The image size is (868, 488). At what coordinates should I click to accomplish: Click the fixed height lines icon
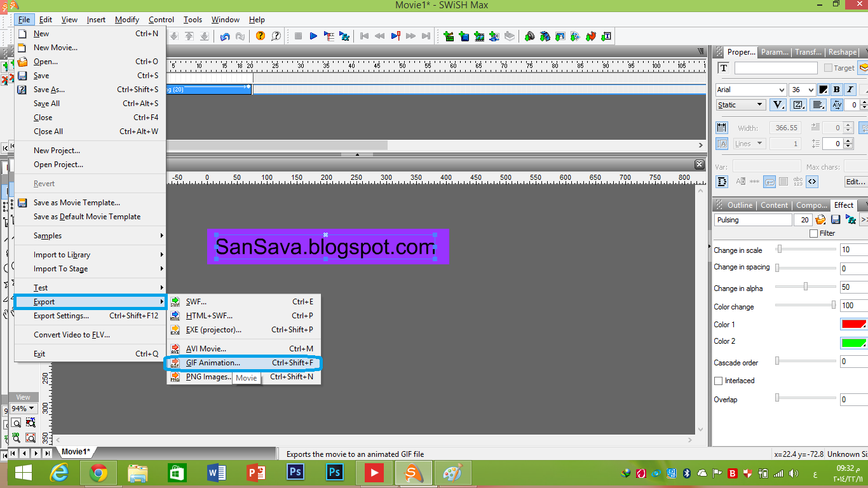point(722,144)
